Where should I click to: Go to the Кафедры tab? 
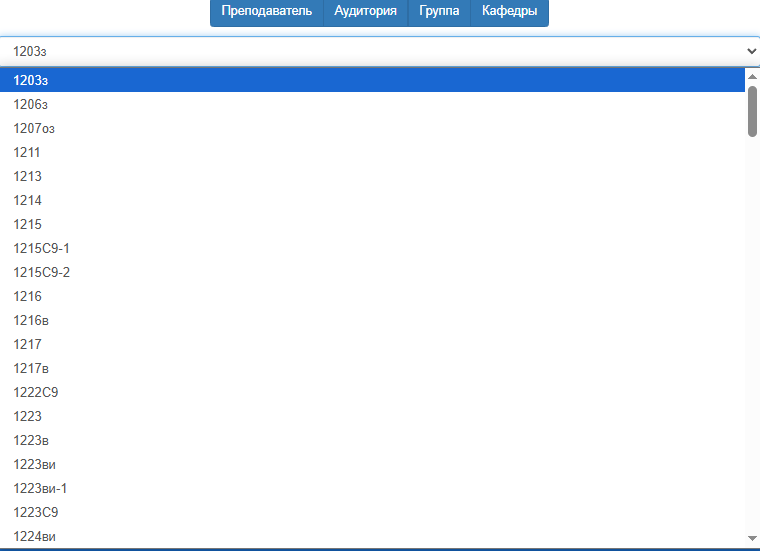[x=509, y=12]
